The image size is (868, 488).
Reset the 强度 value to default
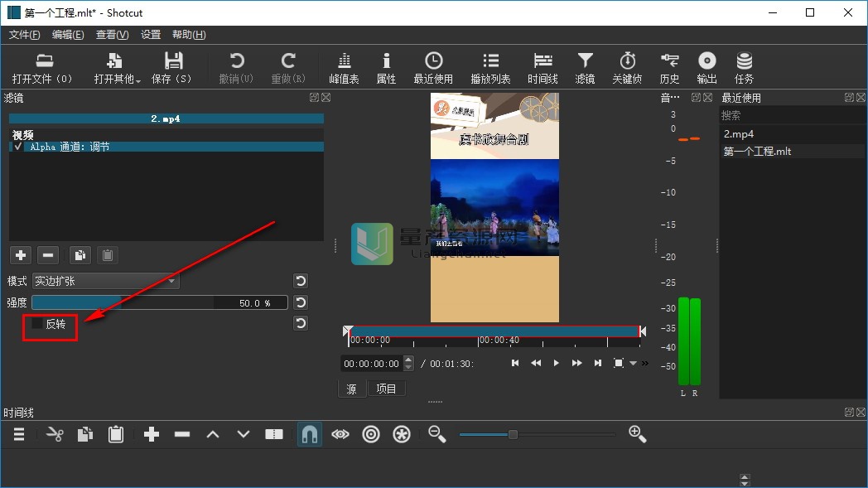(x=301, y=302)
